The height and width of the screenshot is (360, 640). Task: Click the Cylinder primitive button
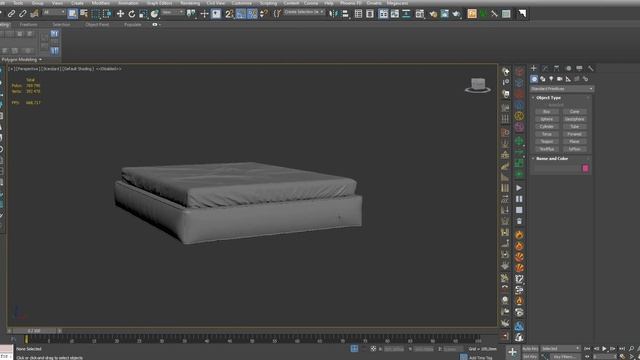pyautogui.click(x=547, y=127)
